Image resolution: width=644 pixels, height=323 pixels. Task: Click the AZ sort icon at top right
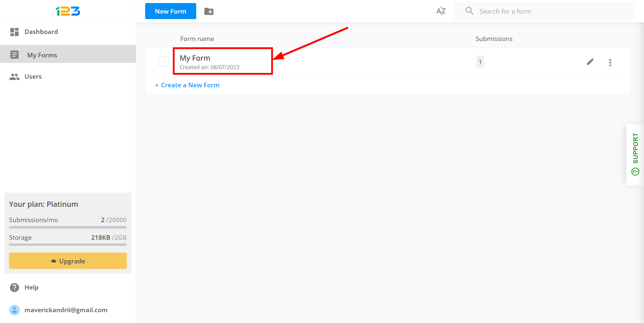441,11
